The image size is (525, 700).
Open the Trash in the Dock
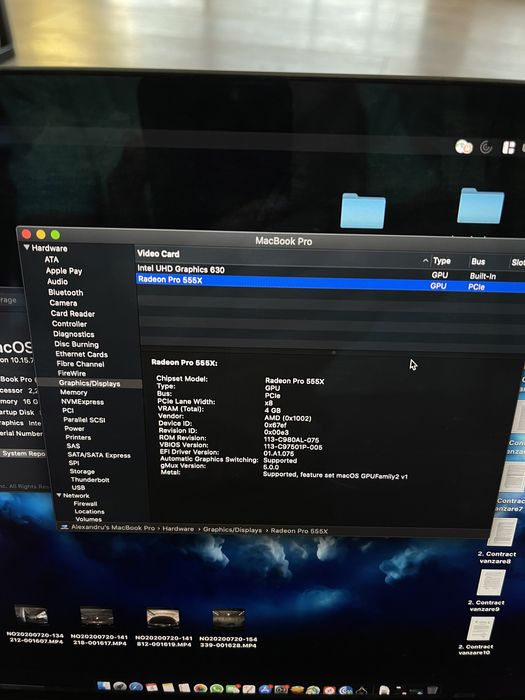click(432, 690)
